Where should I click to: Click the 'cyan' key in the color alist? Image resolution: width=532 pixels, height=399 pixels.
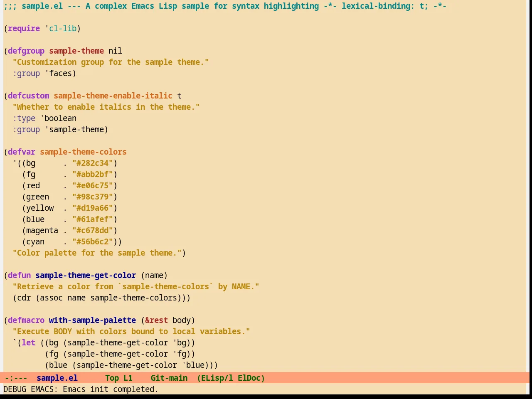tap(35, 241)
